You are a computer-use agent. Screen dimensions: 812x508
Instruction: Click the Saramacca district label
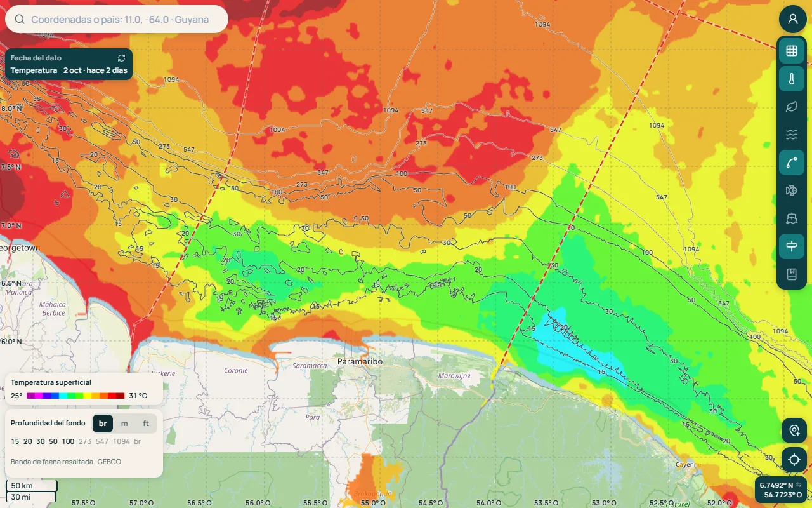click(x=310, y=366)
